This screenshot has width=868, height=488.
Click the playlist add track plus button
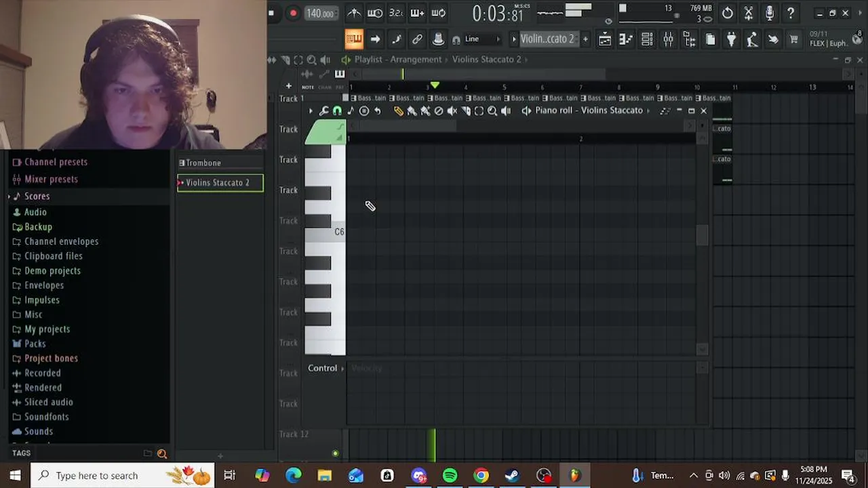(288, 86)
